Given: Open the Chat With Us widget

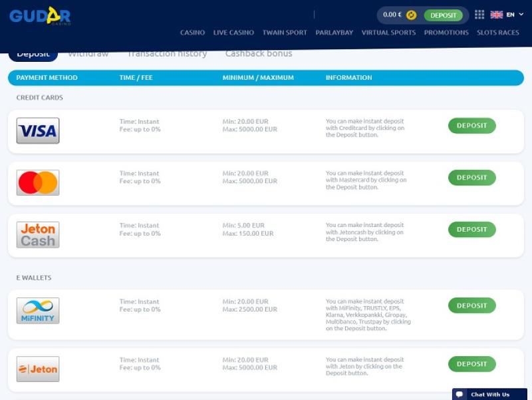Looking at the screenshot, I should click(490, 394).
